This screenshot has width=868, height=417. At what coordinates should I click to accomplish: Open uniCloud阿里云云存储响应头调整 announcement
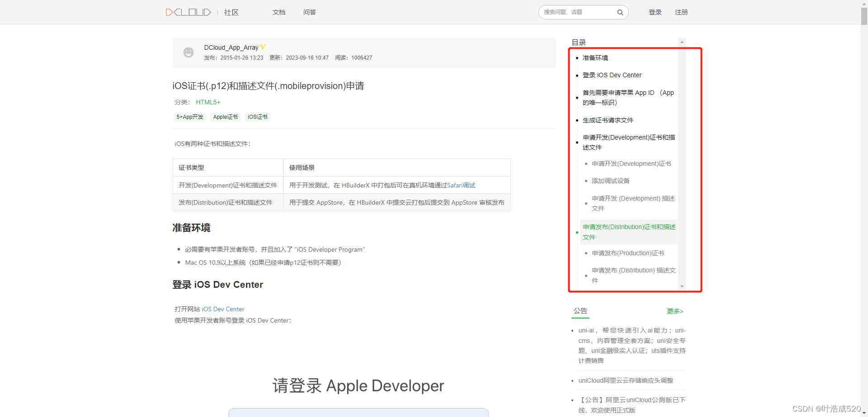[626, 380]
